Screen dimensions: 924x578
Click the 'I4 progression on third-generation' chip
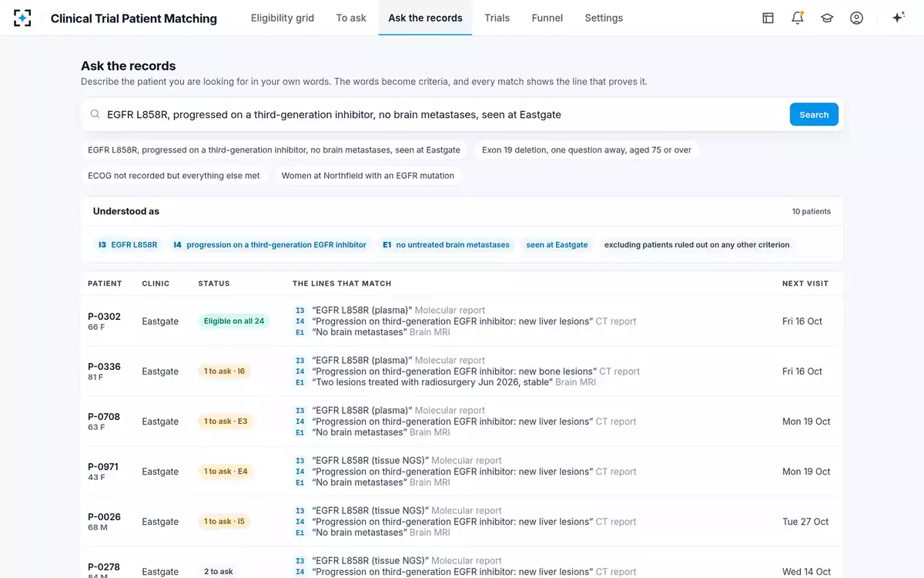[x=270, y=245]
